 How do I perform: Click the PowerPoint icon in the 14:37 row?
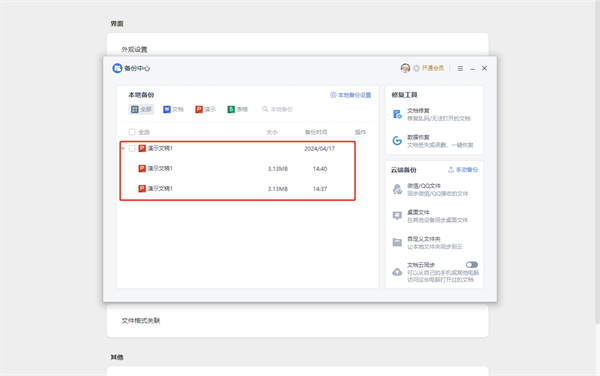pos(142,189)
